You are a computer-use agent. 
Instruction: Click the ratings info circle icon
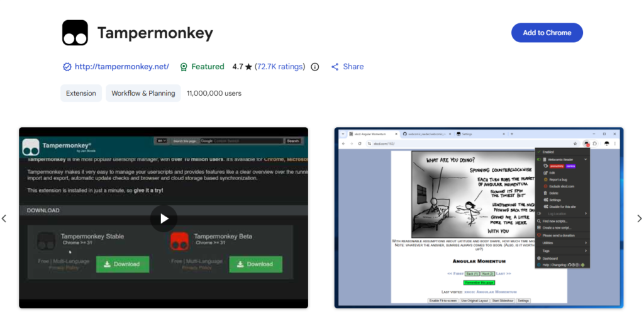pos(315,67)
